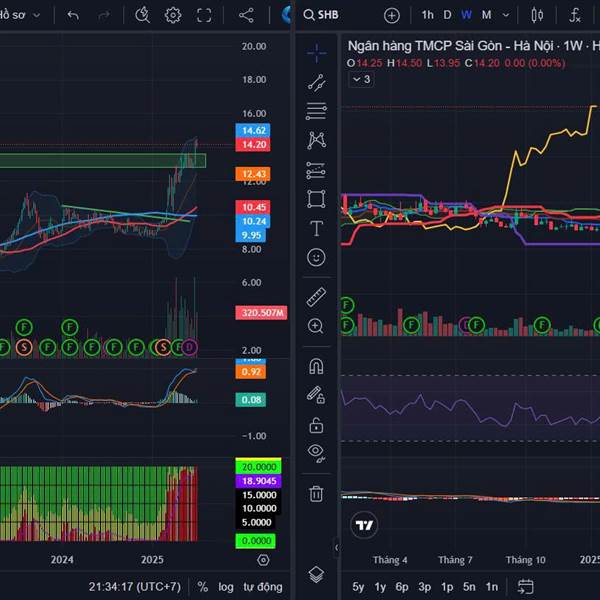
Task: Share the left chart via share icon
Action: tap(246, 16)
